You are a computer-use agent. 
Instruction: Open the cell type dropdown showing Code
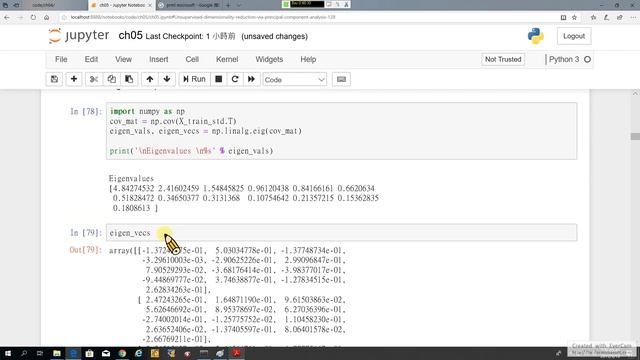coord(294,80)
